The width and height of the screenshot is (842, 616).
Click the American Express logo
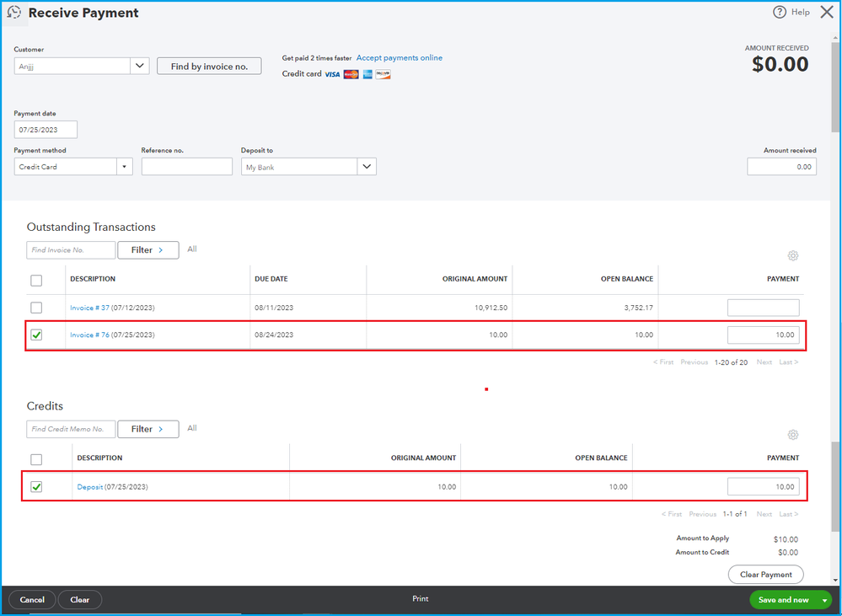pyautogui.click(x=367, y=74)
